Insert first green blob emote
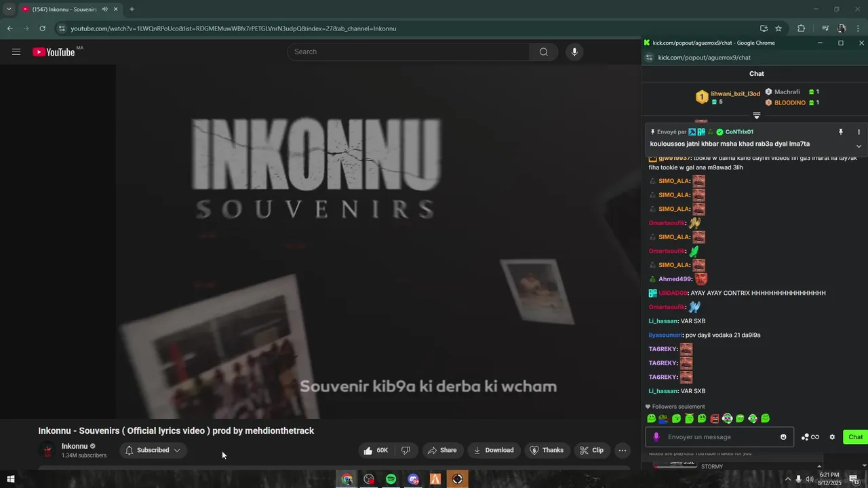 (651, 419)
